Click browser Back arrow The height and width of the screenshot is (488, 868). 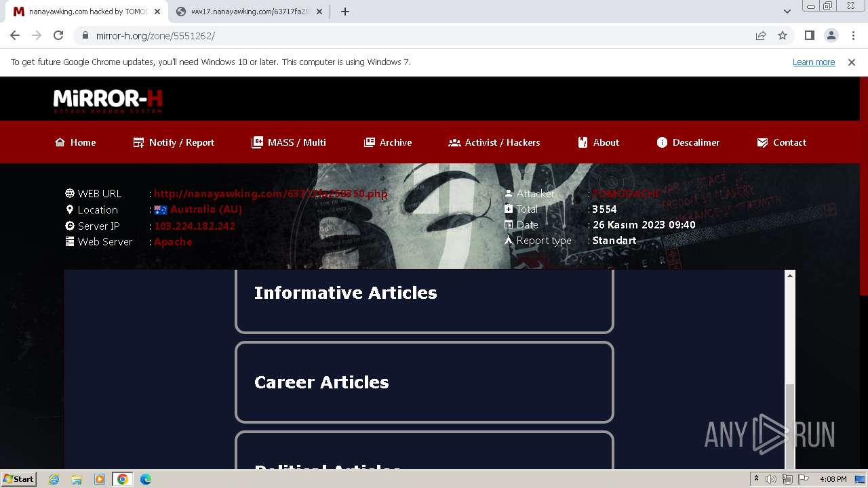click(x=15, y=35)
